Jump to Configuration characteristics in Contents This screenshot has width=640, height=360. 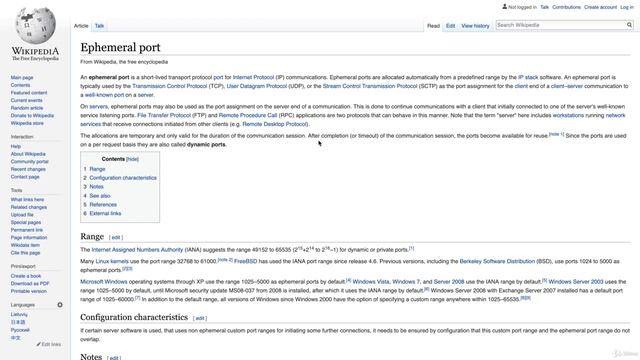[123, 178]
